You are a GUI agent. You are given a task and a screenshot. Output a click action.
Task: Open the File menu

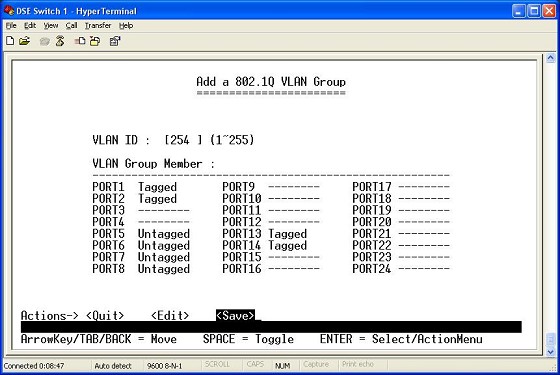(11, 25)
